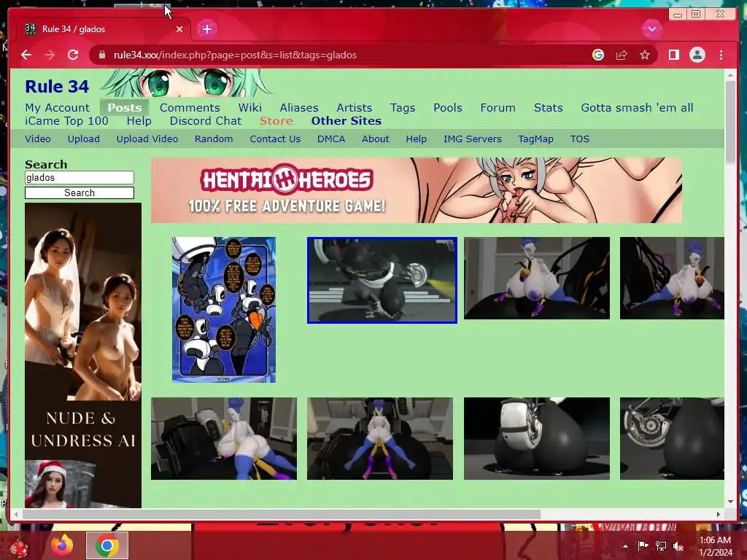The height and width of the screenshot is (560, 747).
Task: Click the Rule 34 site title
Action: pyautogui.click(x=57, y=87)
